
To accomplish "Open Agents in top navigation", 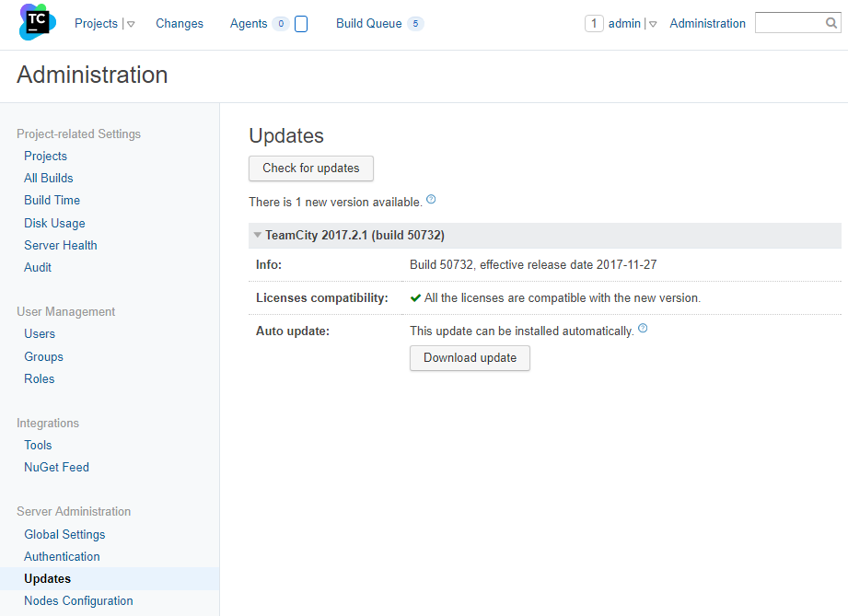I will [x=249, y=24].
